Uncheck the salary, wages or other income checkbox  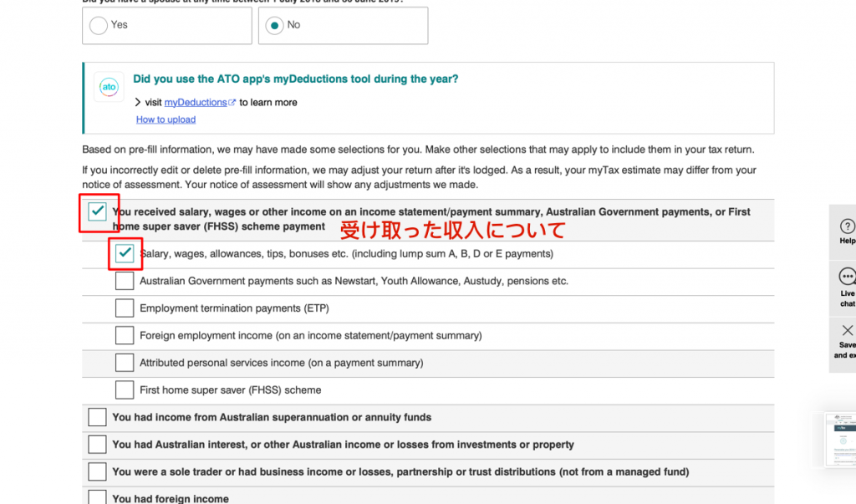(97, 212)
